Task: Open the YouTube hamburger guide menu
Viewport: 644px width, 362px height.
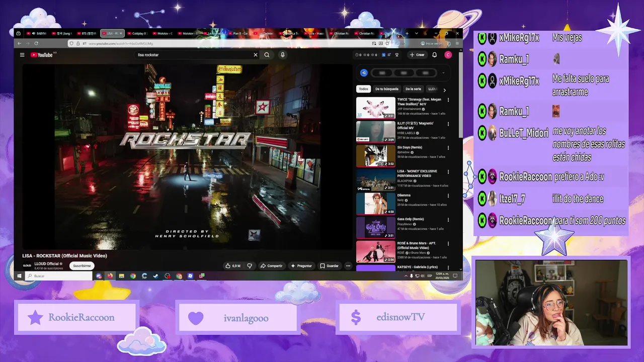Action: tap(22, 55)
